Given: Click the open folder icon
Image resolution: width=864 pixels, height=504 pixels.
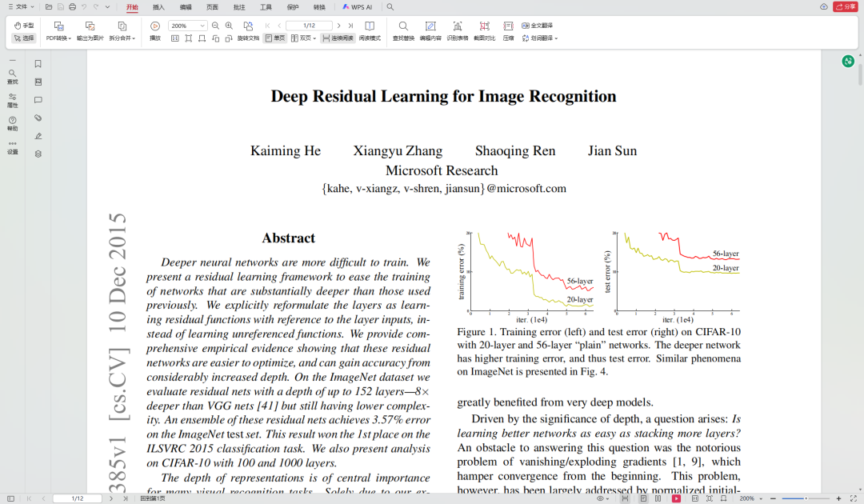Looking at the screenshot, I should (x=49, y=7).
